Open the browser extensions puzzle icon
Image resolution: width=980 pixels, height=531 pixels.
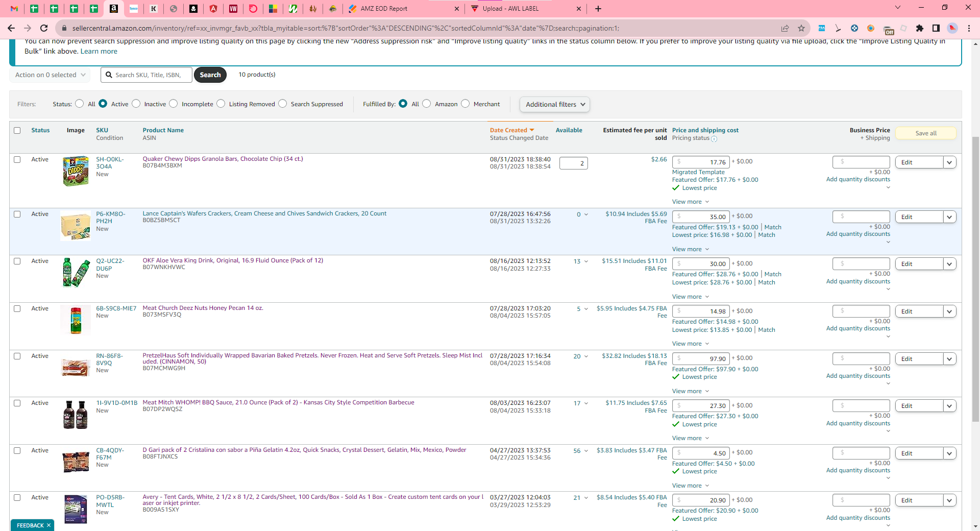click(x=920, y=28)
